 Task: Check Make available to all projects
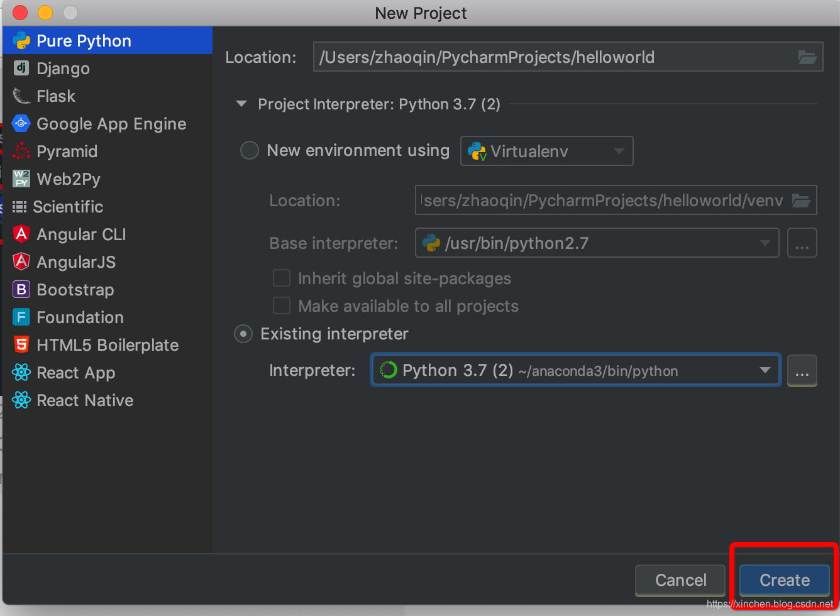pyautogui.click(x=281, y=305)
